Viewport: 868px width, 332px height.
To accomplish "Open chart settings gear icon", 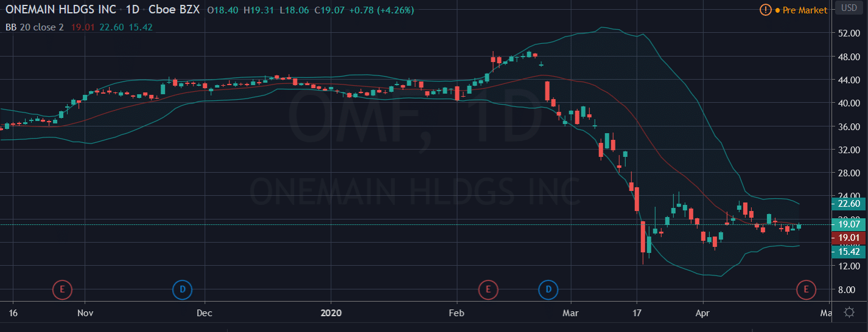I will [849, 313].
